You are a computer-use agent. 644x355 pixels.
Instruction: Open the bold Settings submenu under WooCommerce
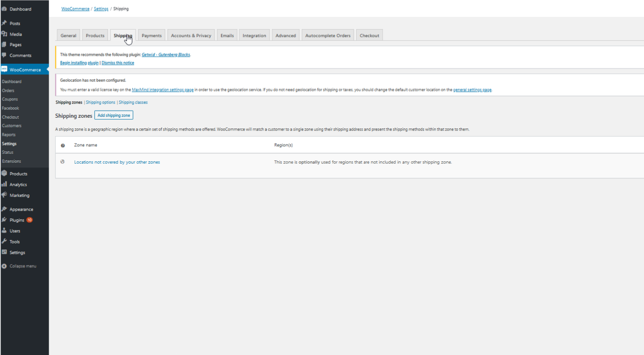tap(9, 144)
